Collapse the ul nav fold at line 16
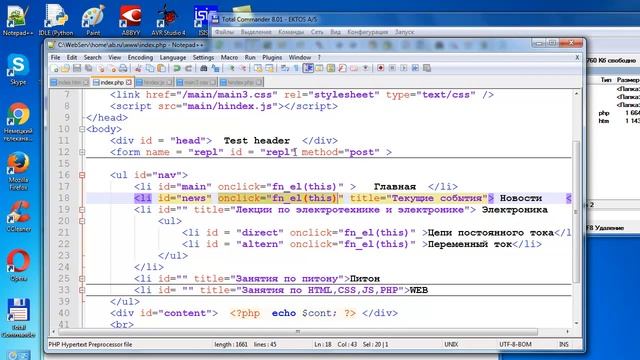The image size is (640, 360). point(82,175)
